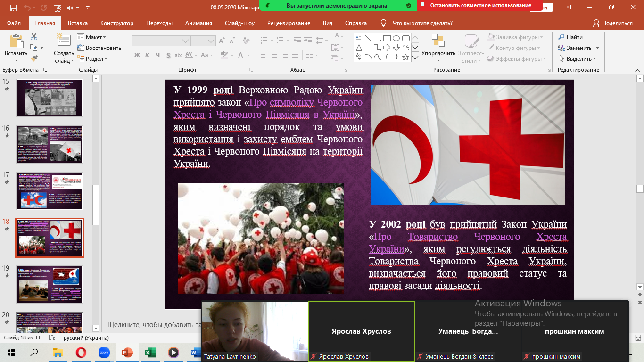
Task: Select the rectangle shape in shapes gallery
Action: (387, 38)
